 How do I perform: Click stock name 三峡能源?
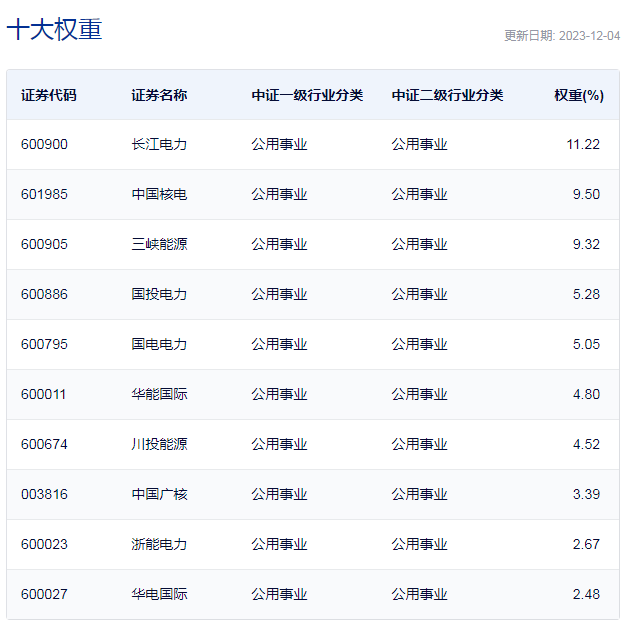159,244
